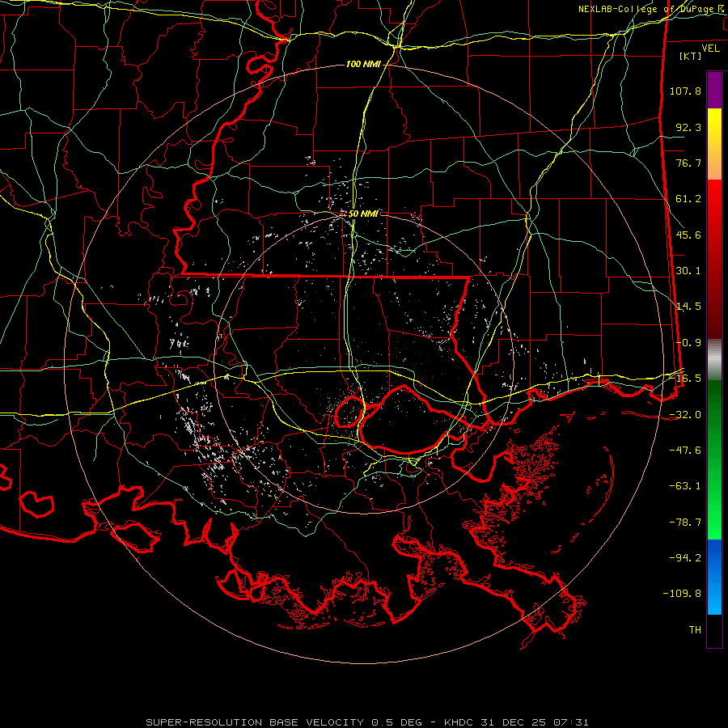728x728 pixels.
Task: Click the -109.8 legend value
Action: [x=682, y=594]
